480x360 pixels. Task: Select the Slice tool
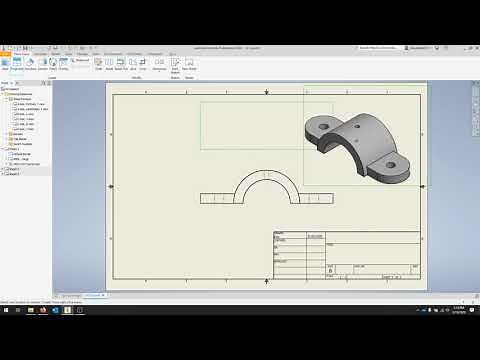tap(133, 64)
